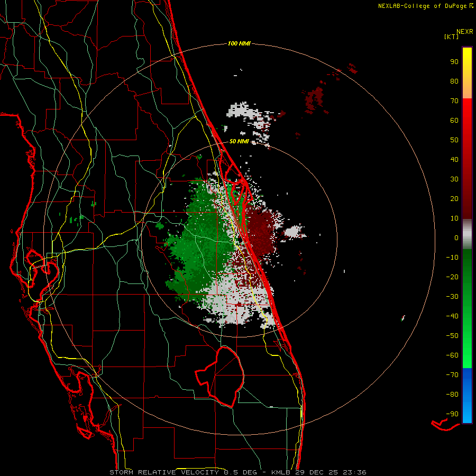Click the positive 50 scale value
The height and width of the screenshot is (476, 476).
(454, 140)
